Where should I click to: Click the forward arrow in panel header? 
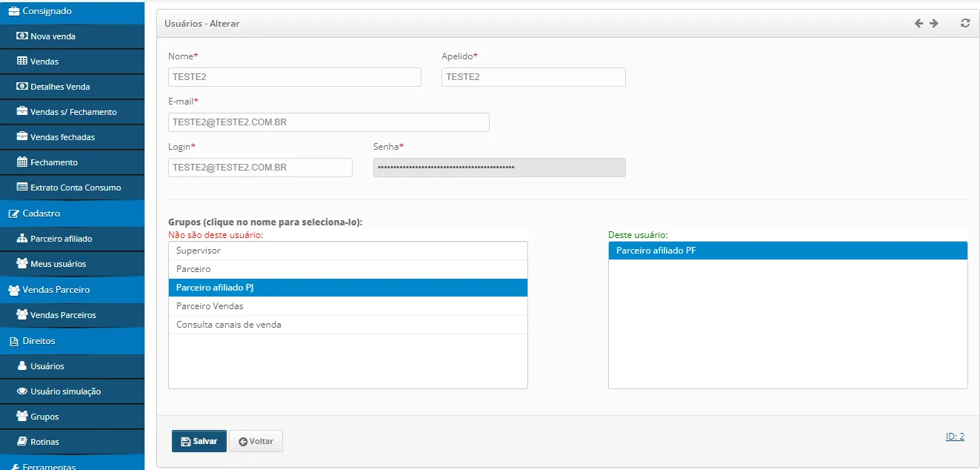[934, 24]
